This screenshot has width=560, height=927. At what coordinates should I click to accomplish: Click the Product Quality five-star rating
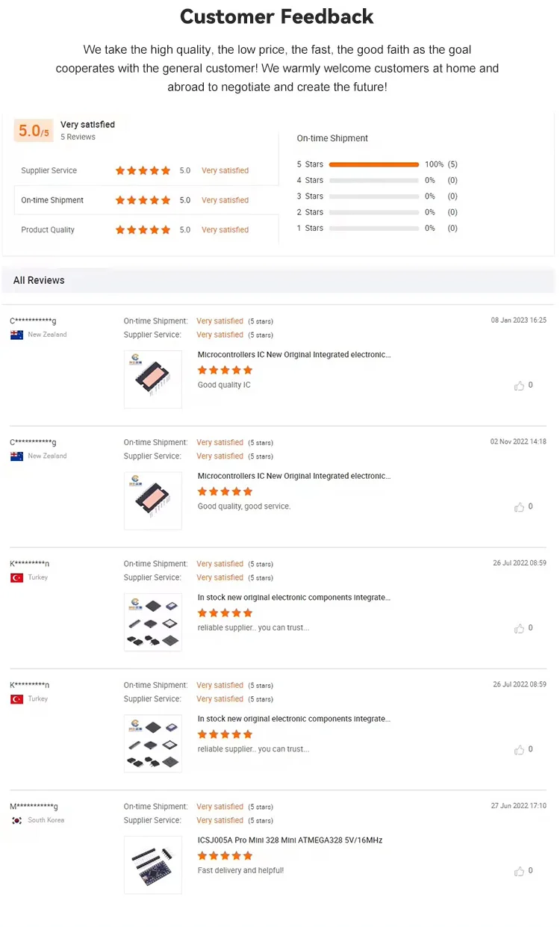(143, 230)
